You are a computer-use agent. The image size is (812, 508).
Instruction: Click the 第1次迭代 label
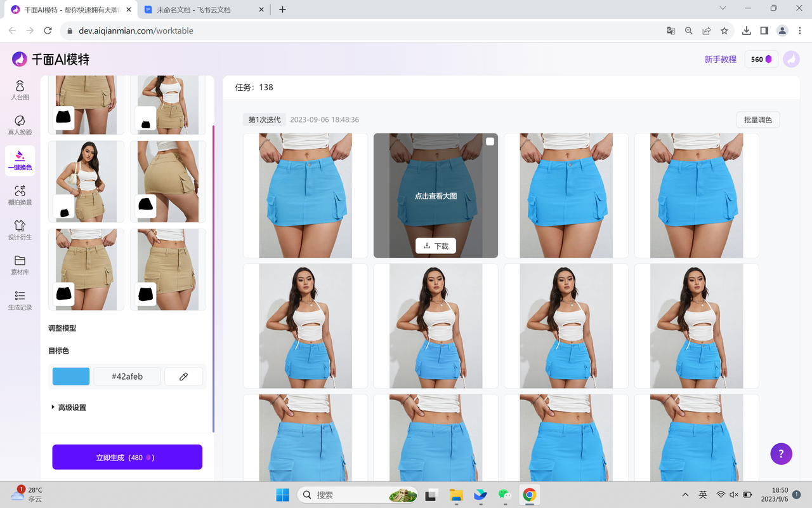tap(265, 119)
